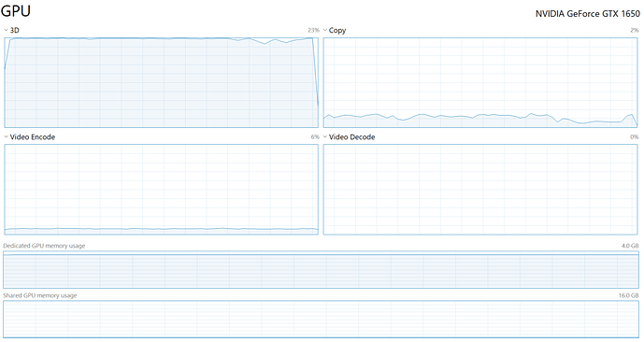Click the 2% value for Copy

click(635, 30)
